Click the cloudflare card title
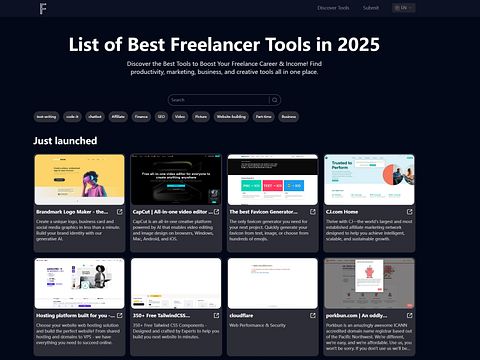480x360 pixels. pos(241,316)
